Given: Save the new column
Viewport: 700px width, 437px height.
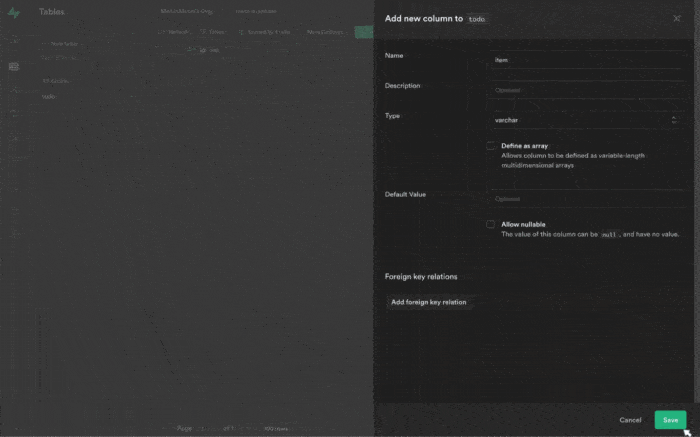Looking at the screenshot, I should (x=670, y=420).
